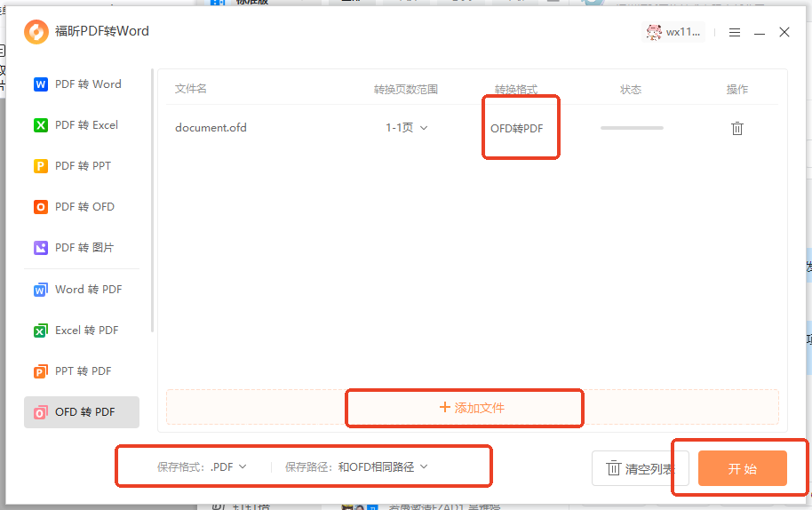The width and height of the screenshot is (812, 510).
Task: Click the sidebar vertical scrollbar
Action: click(x=152, y=201)
